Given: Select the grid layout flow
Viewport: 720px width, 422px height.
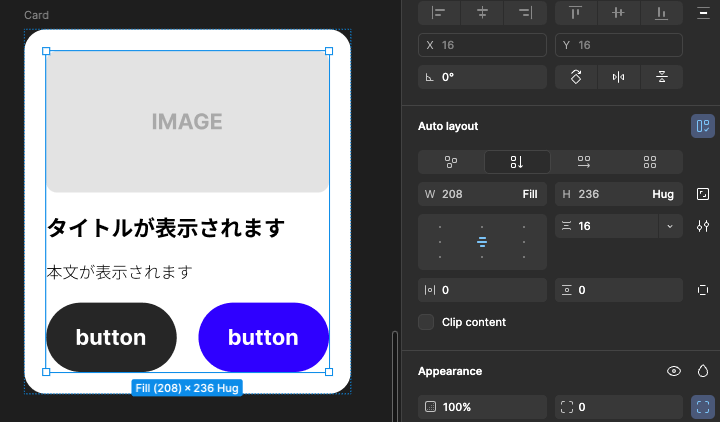Looking at the screenshot, I should coord(650,162).
